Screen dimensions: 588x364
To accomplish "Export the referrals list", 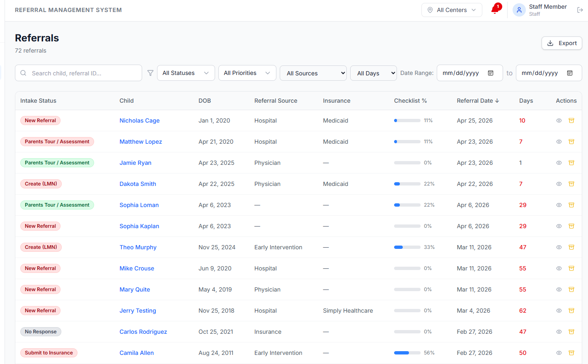I will tap(562, 43).
